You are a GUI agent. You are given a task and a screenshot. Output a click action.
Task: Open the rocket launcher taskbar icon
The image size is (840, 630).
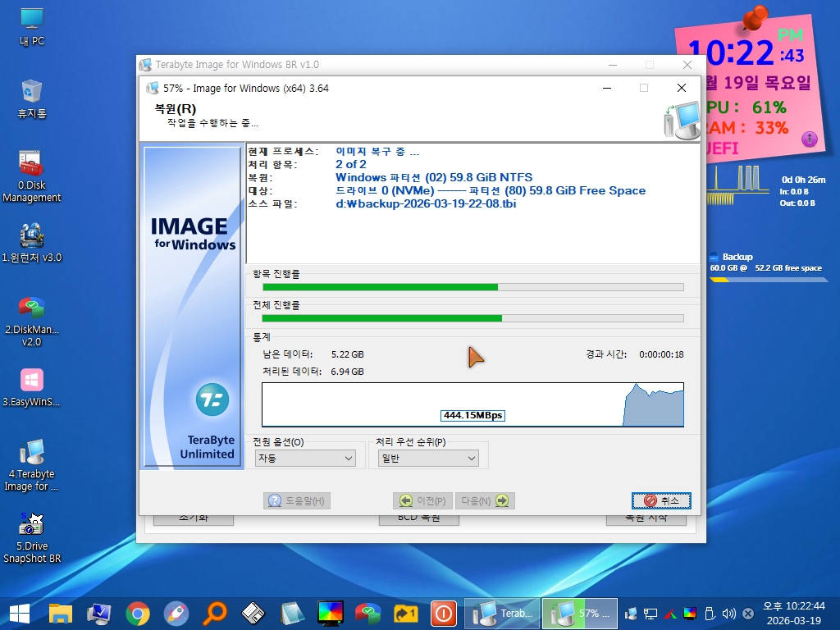[176, 614]
